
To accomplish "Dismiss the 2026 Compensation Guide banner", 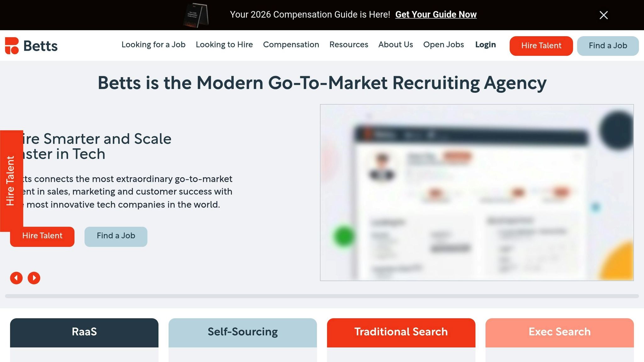I will pyautogui.click(x=603, y=15).
